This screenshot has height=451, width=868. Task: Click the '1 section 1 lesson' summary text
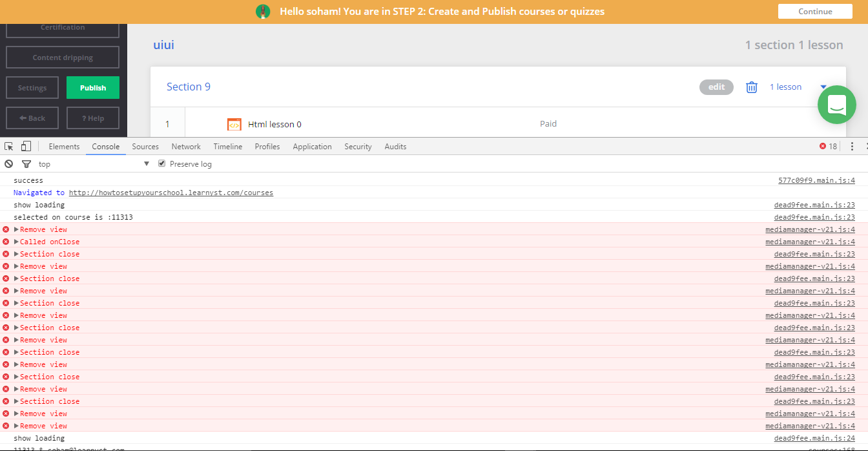tap(794, 45)
